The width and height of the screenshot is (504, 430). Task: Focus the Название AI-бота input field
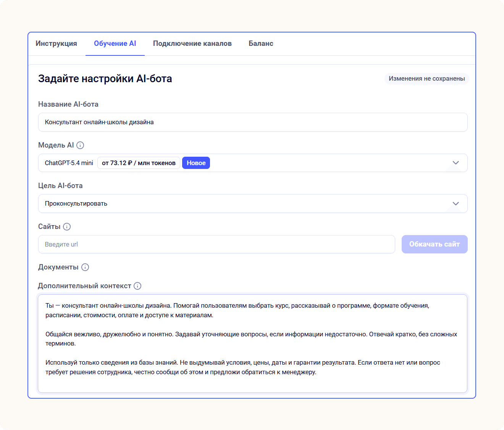click(x=253, y=122)
